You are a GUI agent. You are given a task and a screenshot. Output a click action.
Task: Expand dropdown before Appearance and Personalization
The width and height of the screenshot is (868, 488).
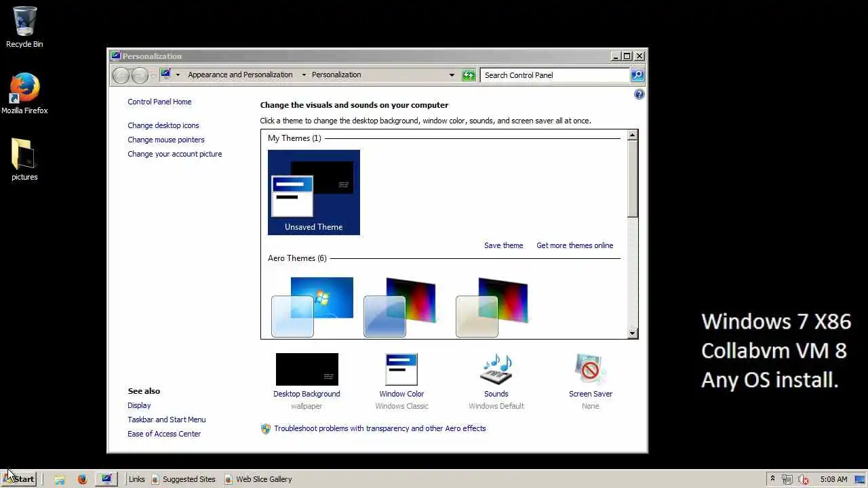pos(178,75)
